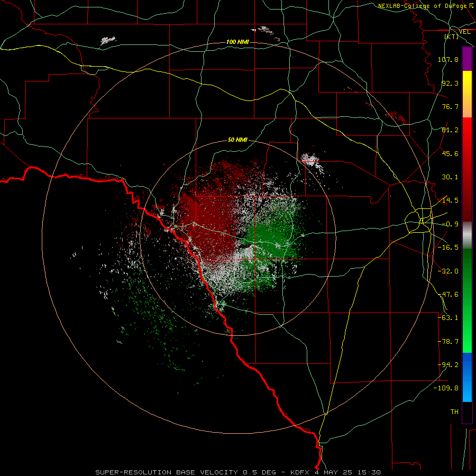The image size is (476, 476).
Task: Click the -16.5 legend value
Action: point(448,248)
